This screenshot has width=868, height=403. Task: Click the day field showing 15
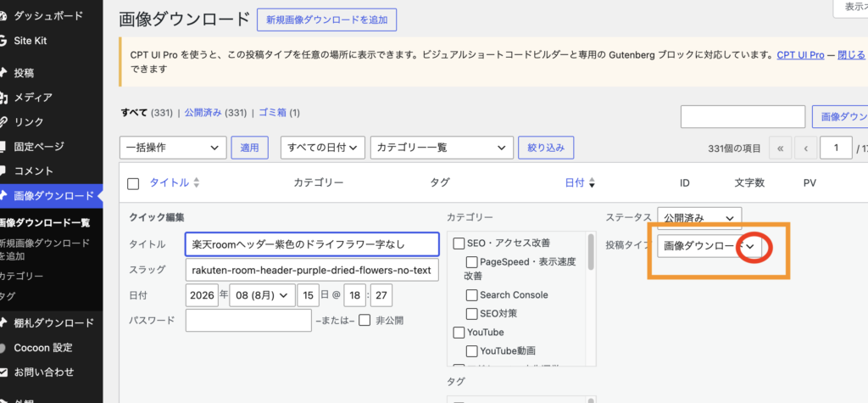point(309,295)
